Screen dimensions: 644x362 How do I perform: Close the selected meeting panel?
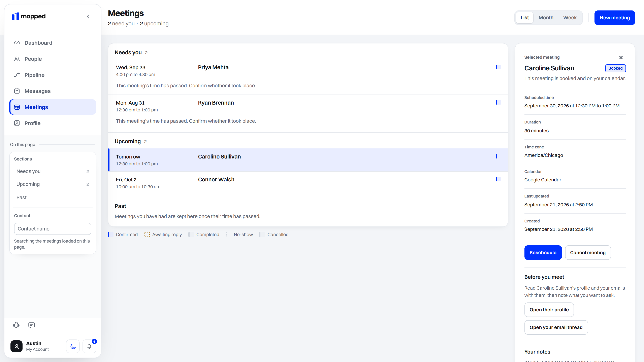(621, 58)
